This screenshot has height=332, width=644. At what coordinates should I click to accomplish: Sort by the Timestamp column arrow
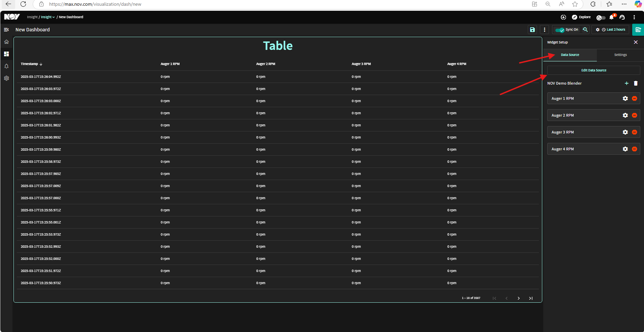point(41,64)
